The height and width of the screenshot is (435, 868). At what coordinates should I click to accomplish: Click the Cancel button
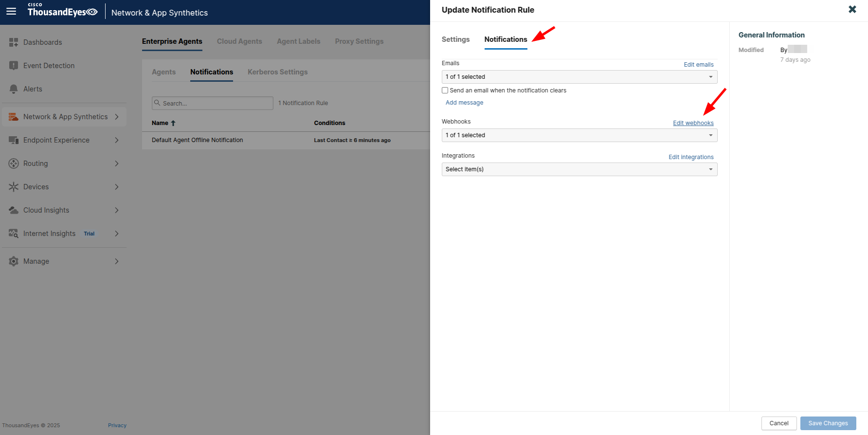pos(779,423)
